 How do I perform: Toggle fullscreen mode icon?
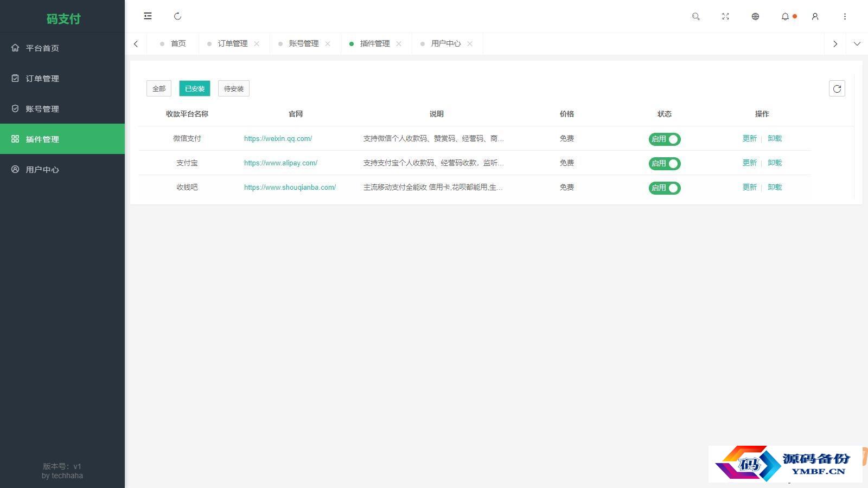pyautogui.click(x=725, y=16)
